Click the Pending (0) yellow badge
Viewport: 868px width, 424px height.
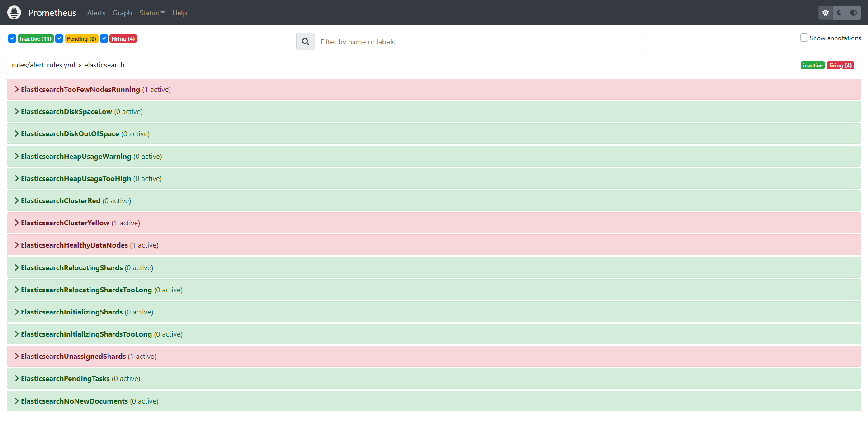pyautogui.click(x=81, y=39)
